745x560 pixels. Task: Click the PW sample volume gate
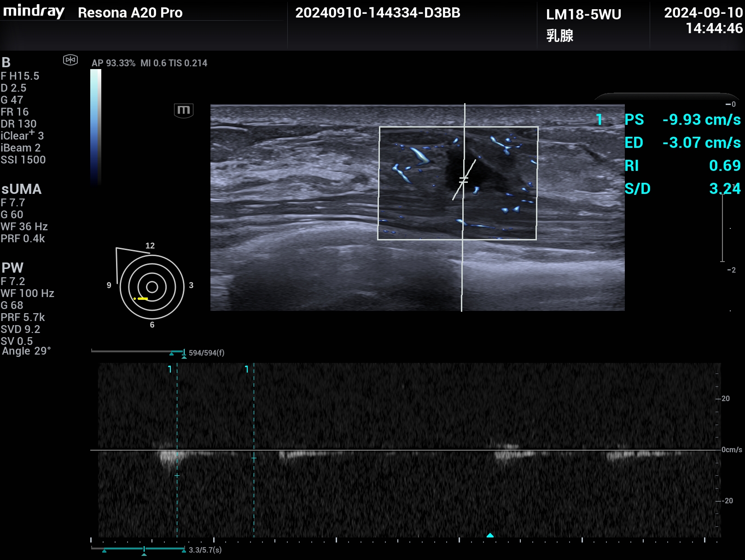(464, 180)
